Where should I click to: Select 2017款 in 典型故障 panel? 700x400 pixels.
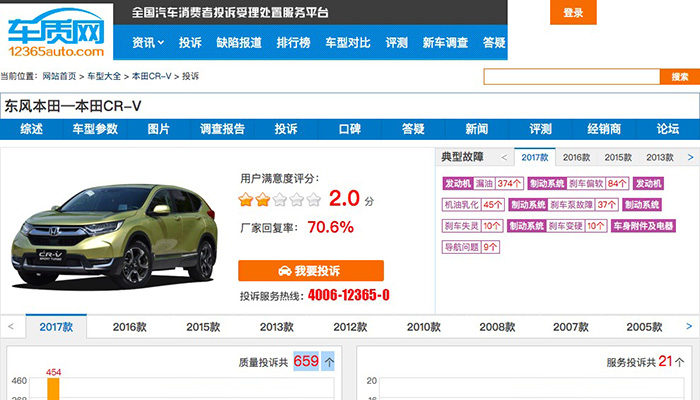point(535,157)
